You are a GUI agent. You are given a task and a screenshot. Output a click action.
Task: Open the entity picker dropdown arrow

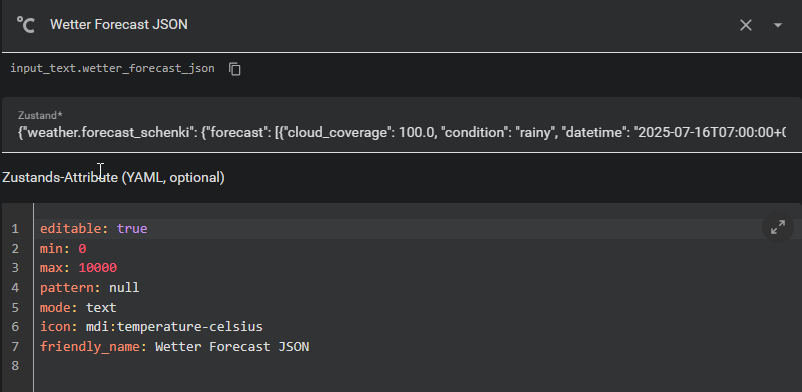tap(778, 25)
